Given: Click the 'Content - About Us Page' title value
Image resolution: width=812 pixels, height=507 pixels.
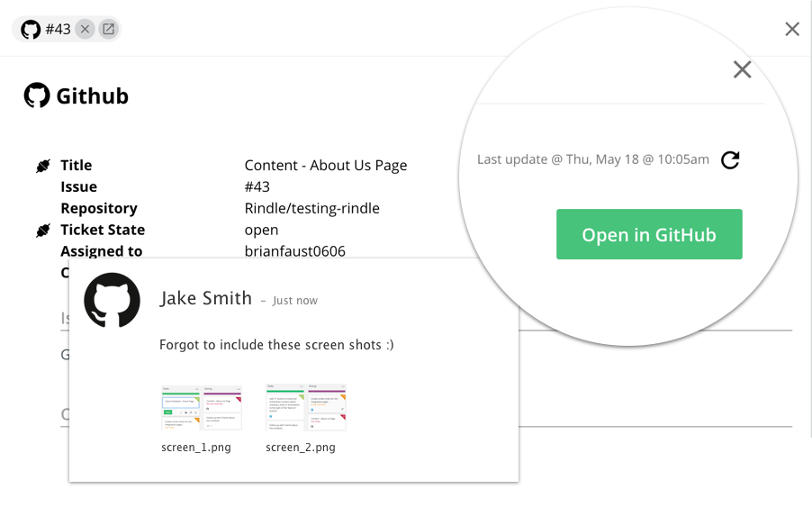Looking at the screenshot, I should pos(326,165).
